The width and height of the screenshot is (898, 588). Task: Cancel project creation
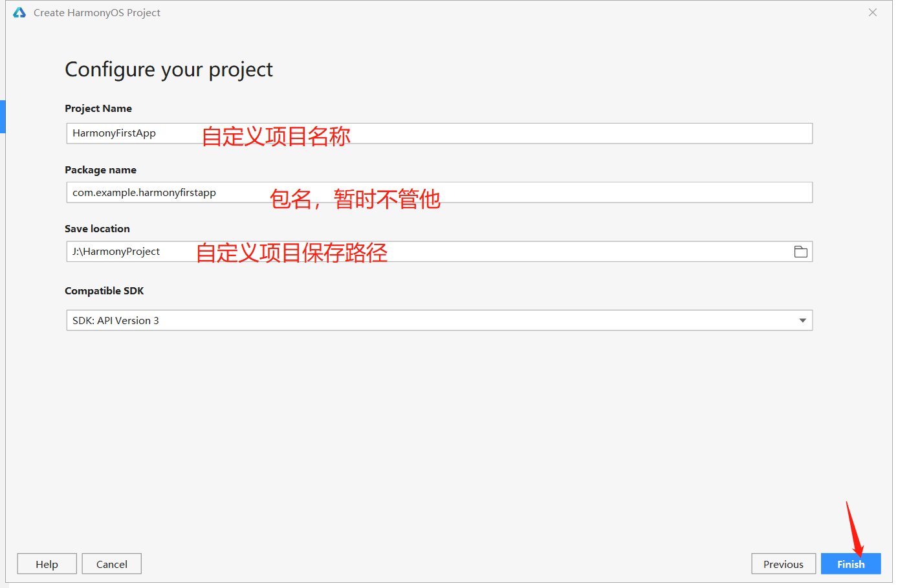click(111, 564)
